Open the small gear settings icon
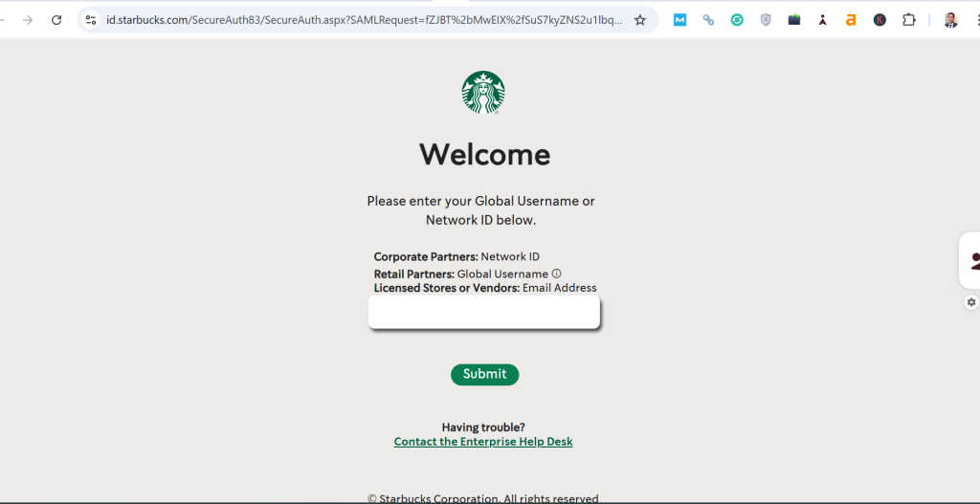The width and height of the screenshot is (980, 504). (971, 302)
